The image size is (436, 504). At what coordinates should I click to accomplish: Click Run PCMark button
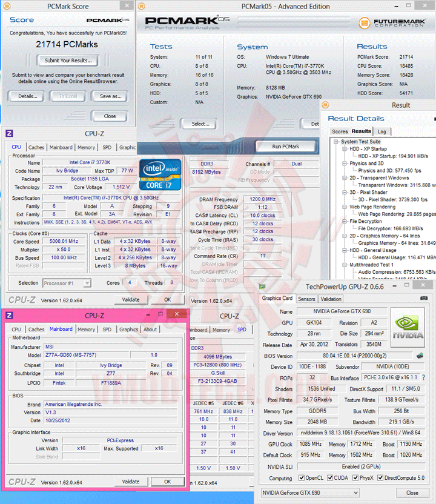285,146
